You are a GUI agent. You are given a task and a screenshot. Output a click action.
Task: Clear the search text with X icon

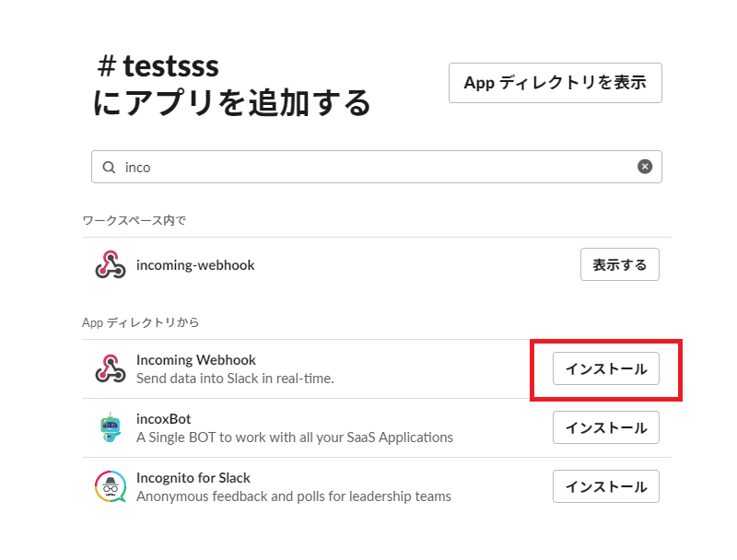click(x=645, y=167)
